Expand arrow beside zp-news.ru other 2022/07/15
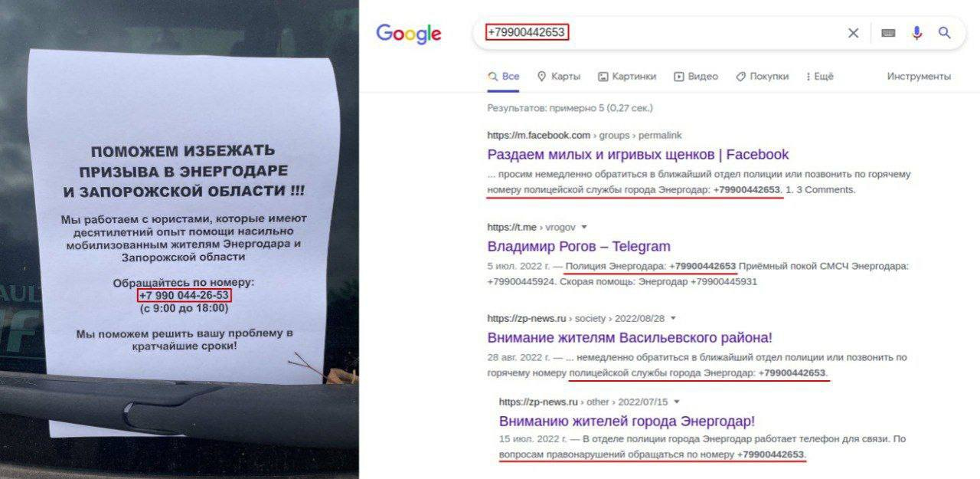This screenshot has width=980, height=479. [x=677, y=402]
